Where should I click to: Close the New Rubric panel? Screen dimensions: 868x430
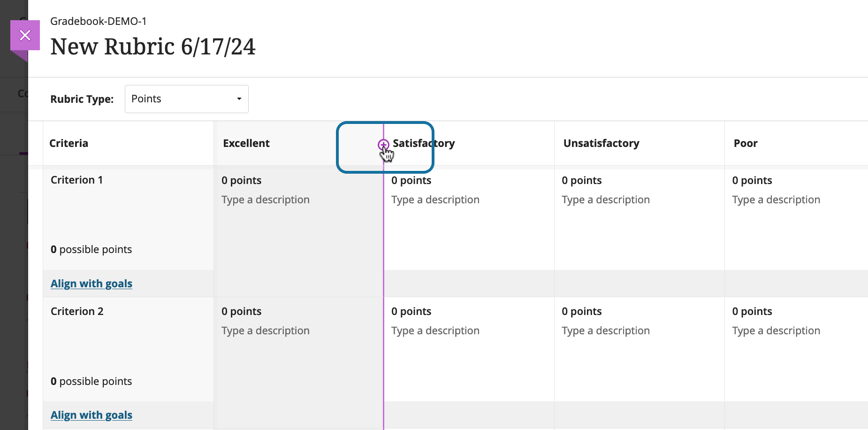(25, 35)
